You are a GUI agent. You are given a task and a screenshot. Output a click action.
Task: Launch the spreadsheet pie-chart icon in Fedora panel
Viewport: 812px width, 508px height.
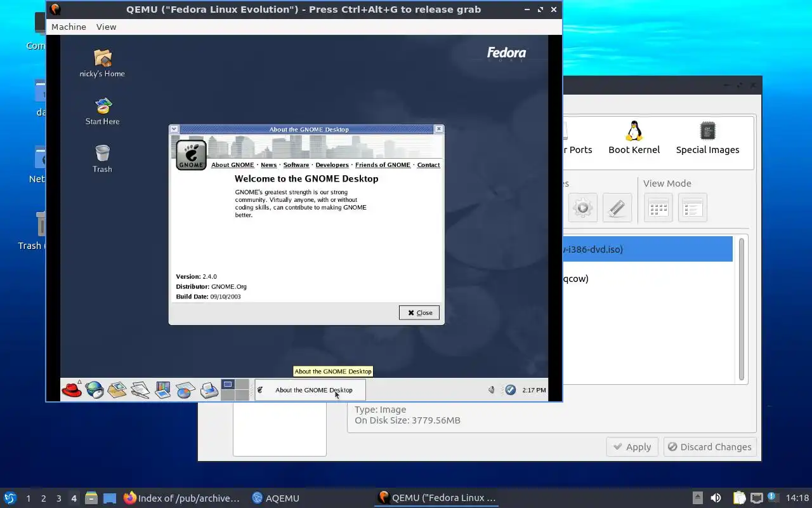point(185,390)
